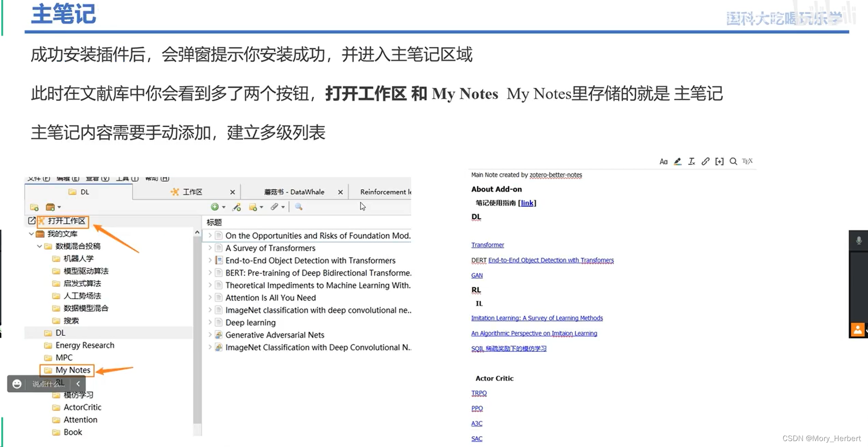The height and width of the screenshot is (447, 868).
Task: Click the folder icon beside Energy Research
Action: pos(48,345)
